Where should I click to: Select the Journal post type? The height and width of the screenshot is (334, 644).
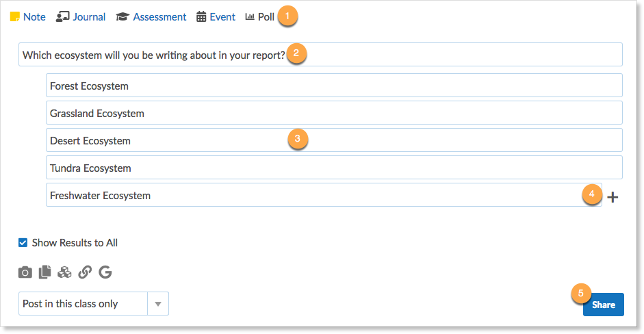[x=81, y=17]
